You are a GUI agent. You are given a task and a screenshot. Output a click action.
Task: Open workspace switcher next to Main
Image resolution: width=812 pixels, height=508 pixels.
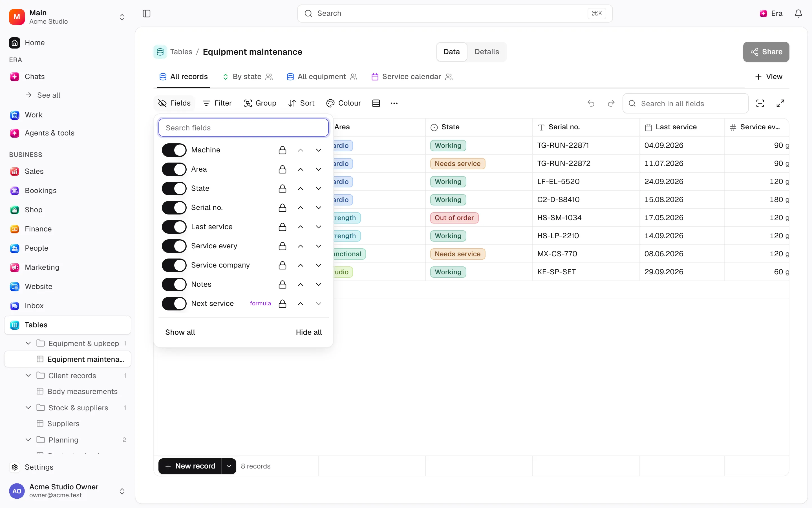(122, 17)
